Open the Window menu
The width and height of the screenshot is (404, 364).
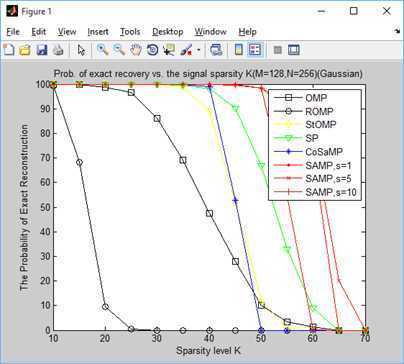pos(211,32)
